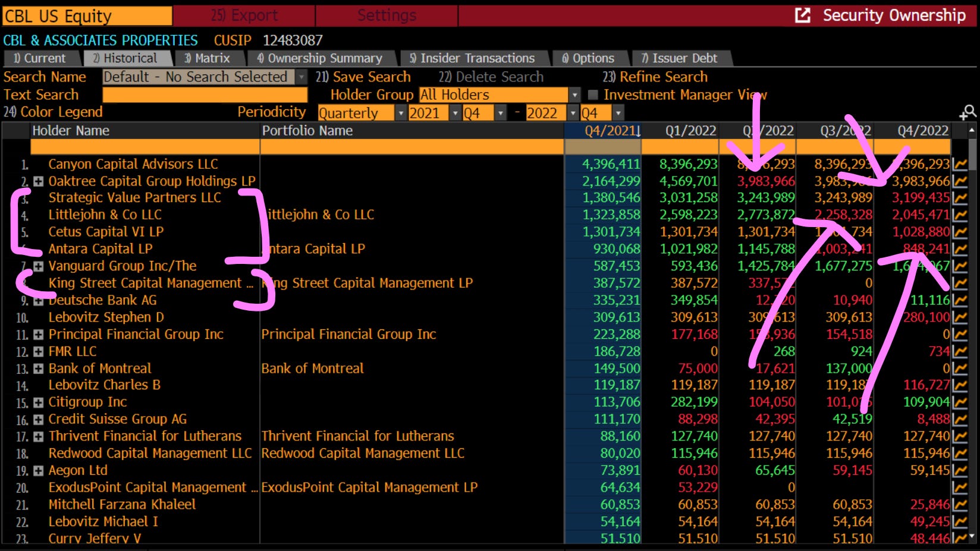Open chart icon for Credit Suisse Group row
The image size is (980, 551).
point(959,420)
